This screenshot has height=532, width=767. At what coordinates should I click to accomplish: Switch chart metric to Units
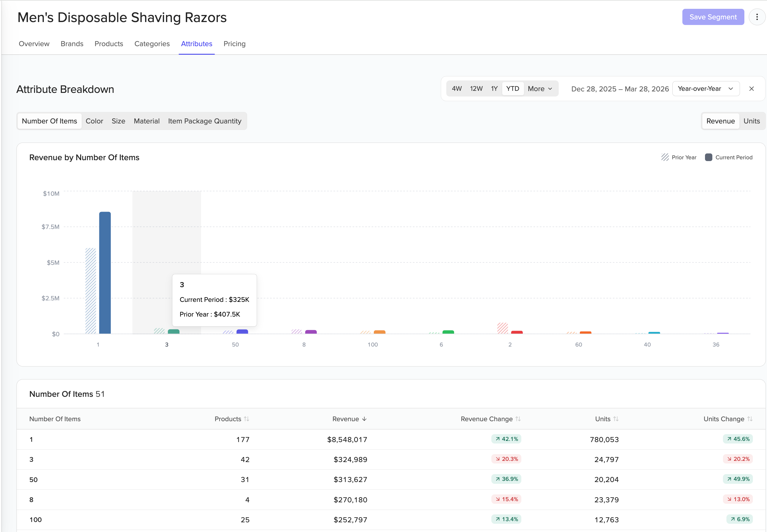pyautogui.click(x=751, y=121)
